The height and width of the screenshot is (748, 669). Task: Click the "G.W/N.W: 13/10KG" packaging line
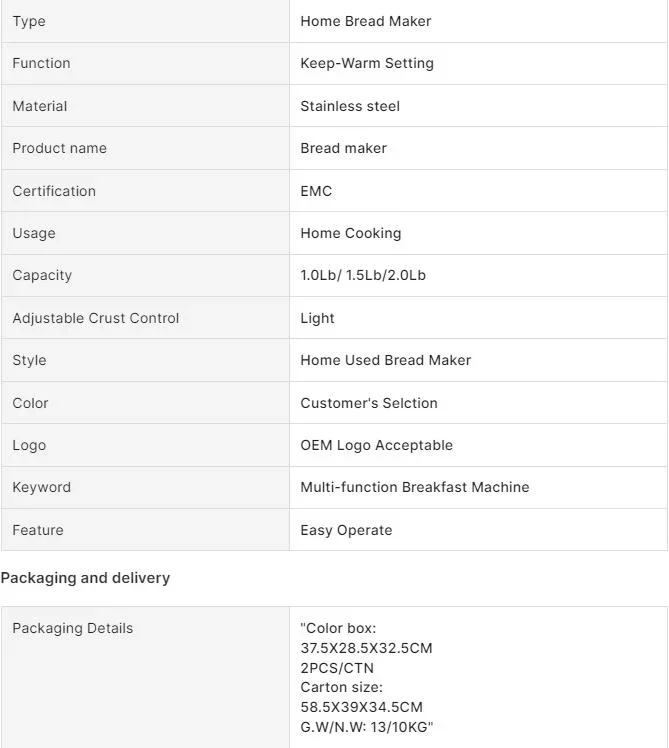367,727
